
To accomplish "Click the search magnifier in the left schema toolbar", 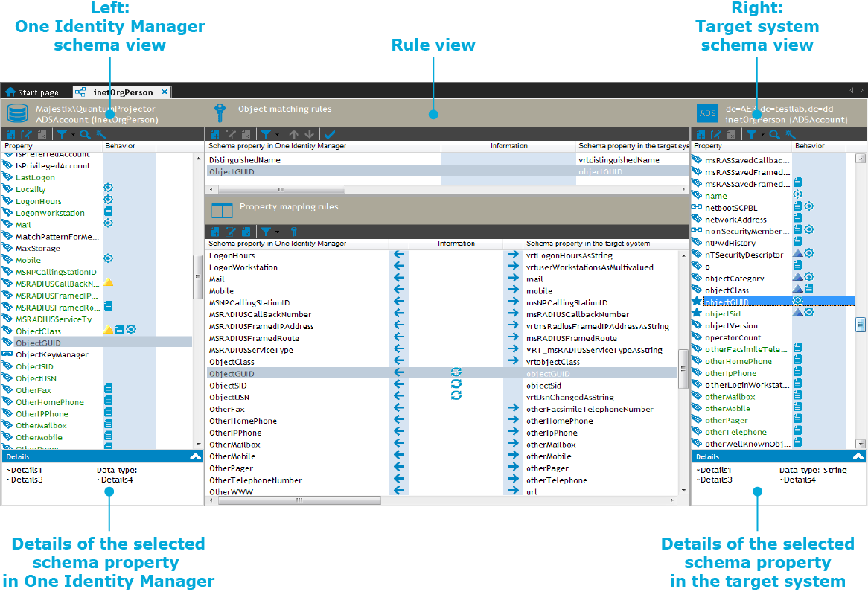I will click(x=85, y=135).
